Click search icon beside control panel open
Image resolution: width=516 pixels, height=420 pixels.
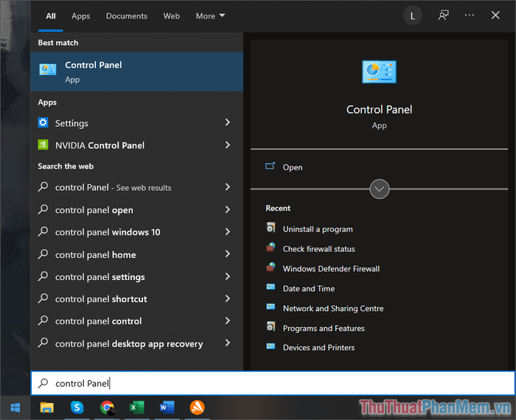coord(43,209)
